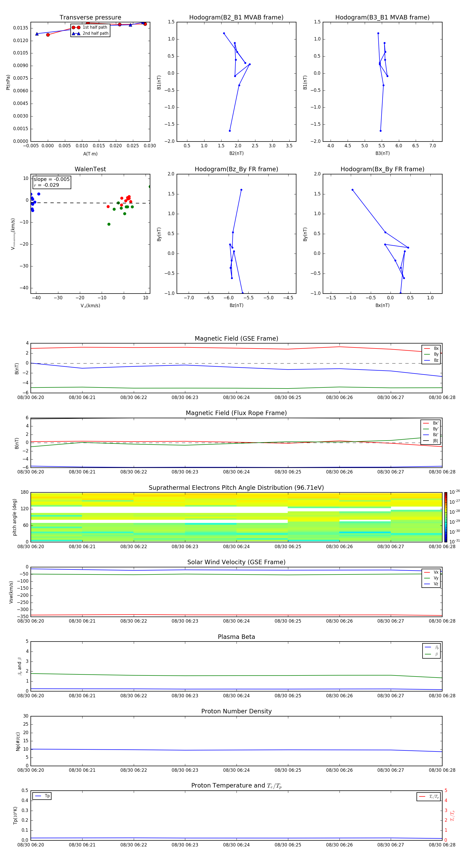Click the 'Proton Temperature and Te/Tp' title

pos(236,786)
